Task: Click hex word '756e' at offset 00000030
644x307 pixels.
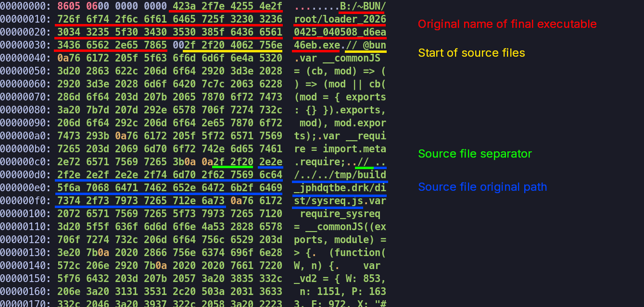Action: point(271,45)
